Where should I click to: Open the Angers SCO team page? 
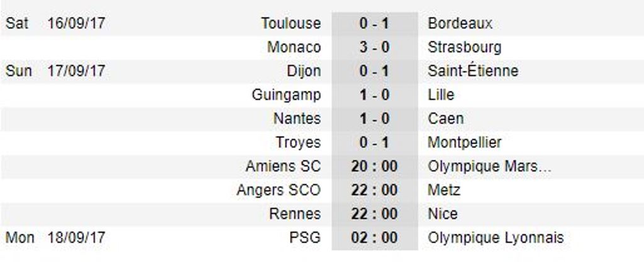click(279, 190)
